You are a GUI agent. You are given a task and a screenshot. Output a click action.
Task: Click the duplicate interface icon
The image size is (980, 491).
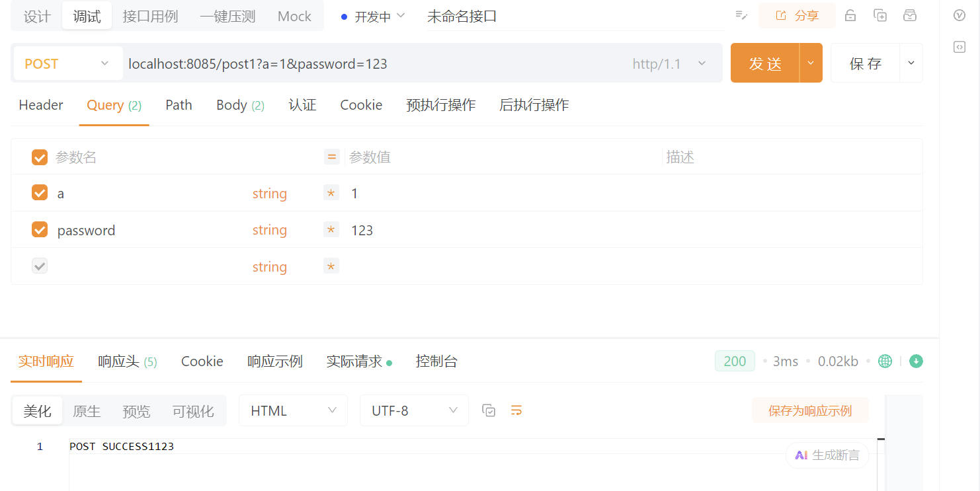880,15
